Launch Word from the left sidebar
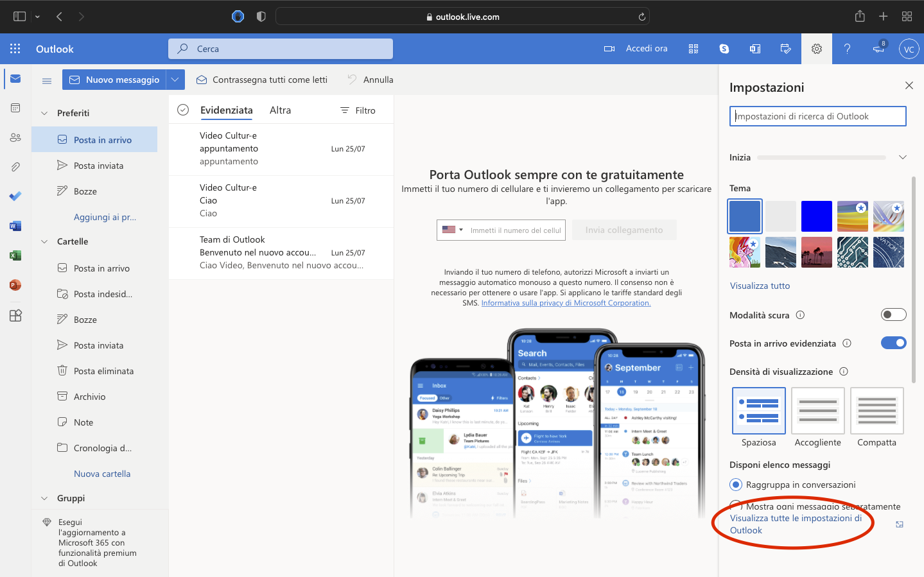Viewport: 924px width, 577px height. pyautogui.click(x=15, y=225)
